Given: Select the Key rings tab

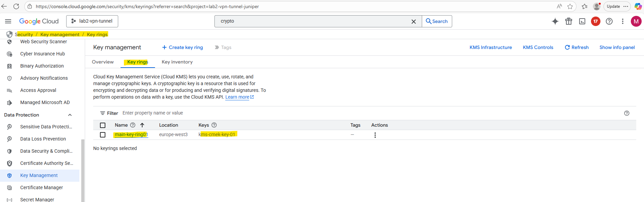Looking at the screenshot, I should (138, 62).
